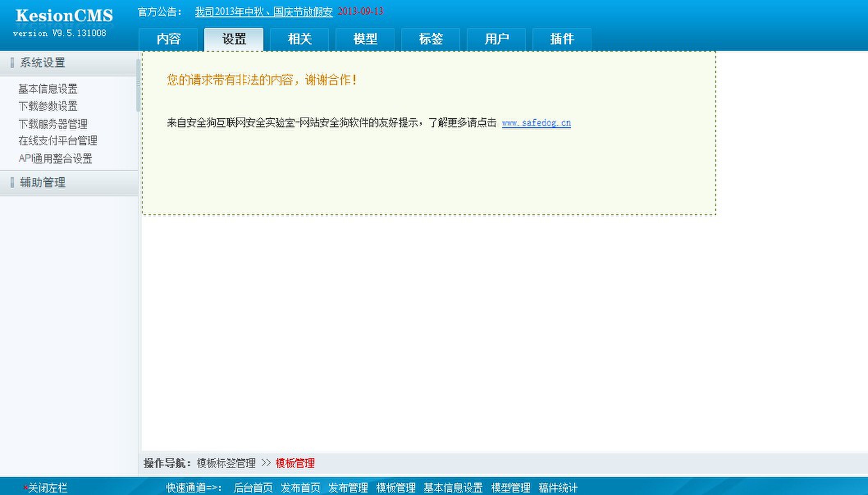
Task: Select the 模型 tab
Action: [x=365, y=39]
